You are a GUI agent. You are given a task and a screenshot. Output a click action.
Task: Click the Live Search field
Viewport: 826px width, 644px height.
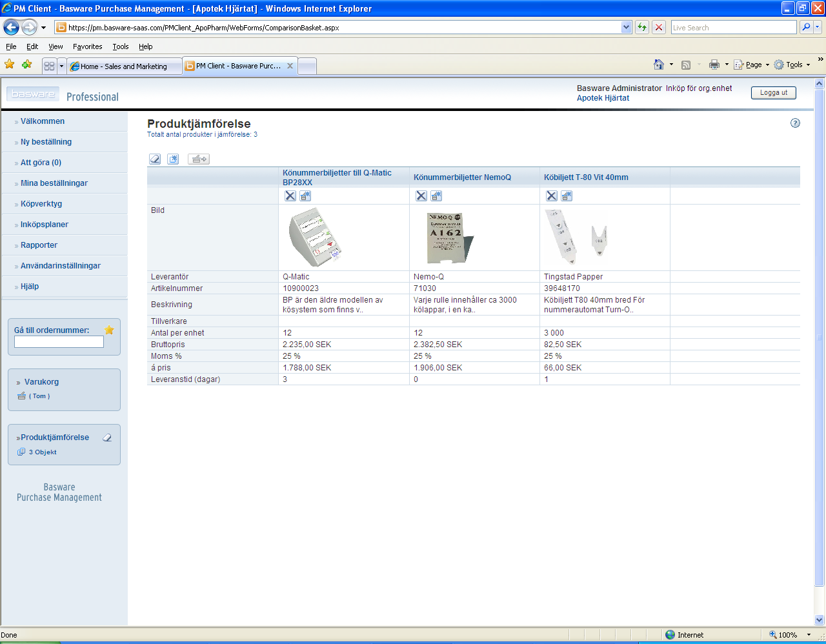coord(734,27)
